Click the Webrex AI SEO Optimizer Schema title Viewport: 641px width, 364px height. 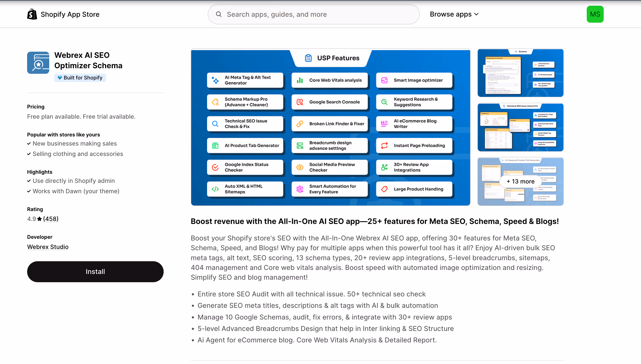click(x=88, y=60)
